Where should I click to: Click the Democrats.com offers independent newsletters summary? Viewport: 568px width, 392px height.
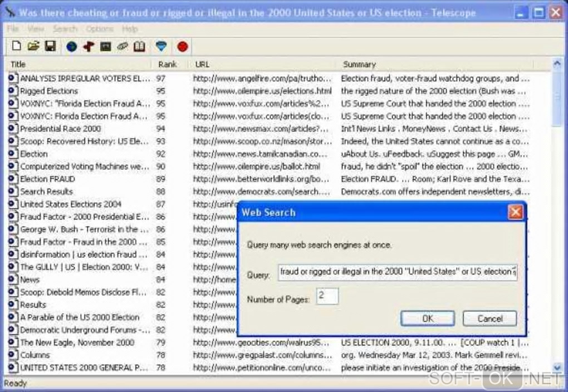435,192
